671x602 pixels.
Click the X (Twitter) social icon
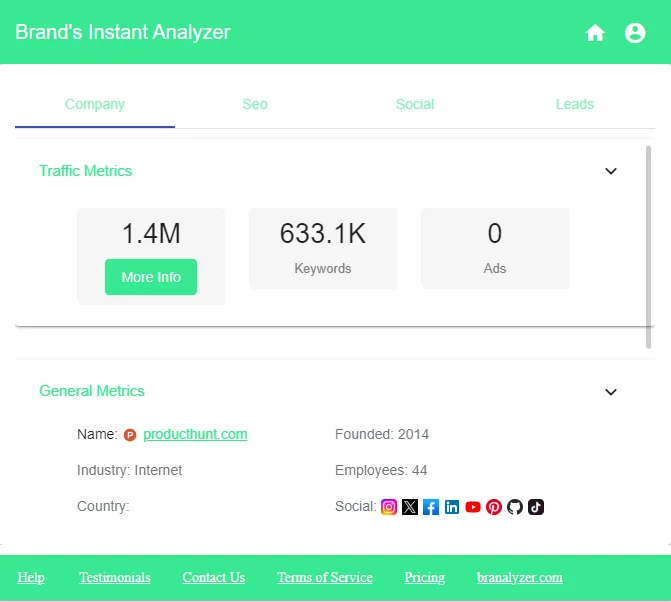(x=410, y=507)
